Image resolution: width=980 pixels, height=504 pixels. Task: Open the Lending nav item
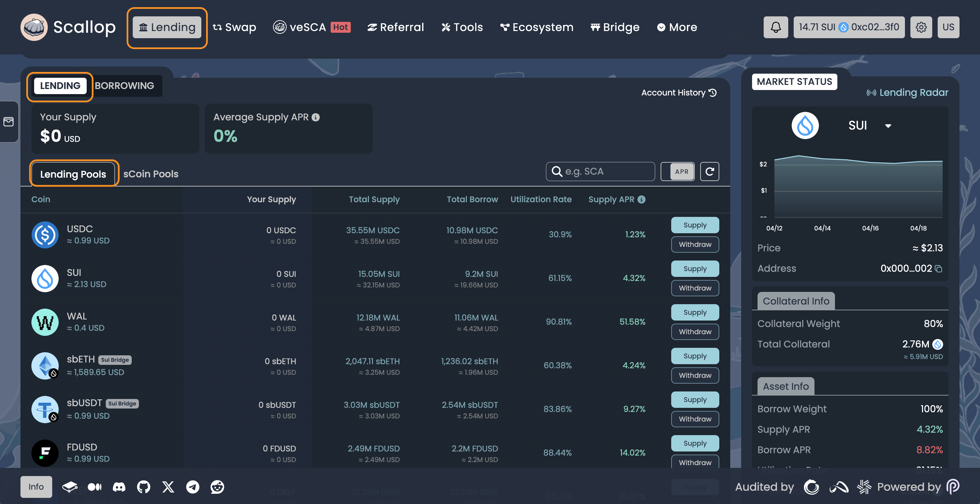(167, 27)
